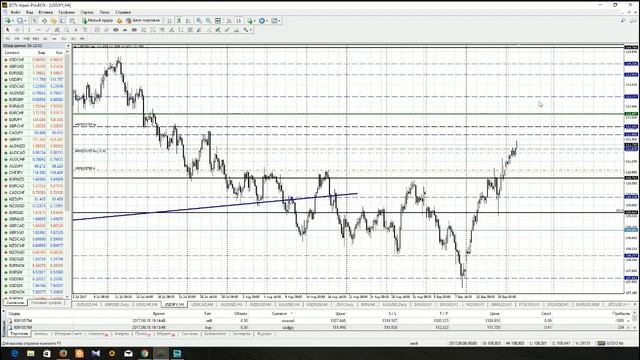The image size is (640, 360).
Task: Open the New Chart icon
Action: point(7,20)
